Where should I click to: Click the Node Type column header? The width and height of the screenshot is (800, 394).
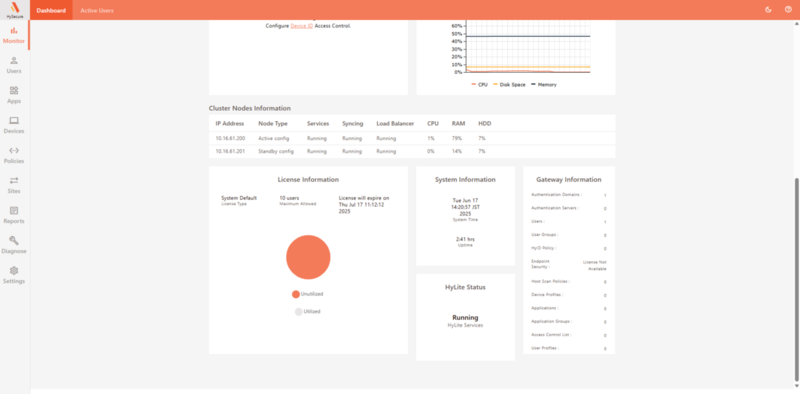click(273, 124)
